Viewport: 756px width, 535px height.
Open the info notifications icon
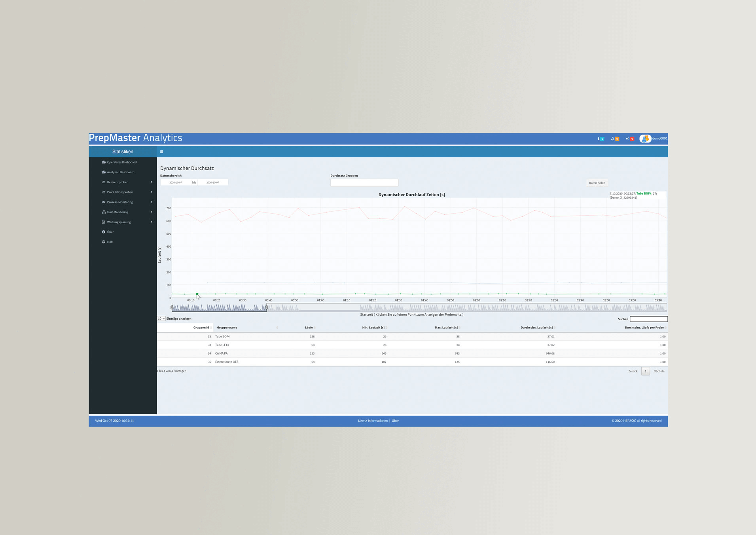point(601,139)
